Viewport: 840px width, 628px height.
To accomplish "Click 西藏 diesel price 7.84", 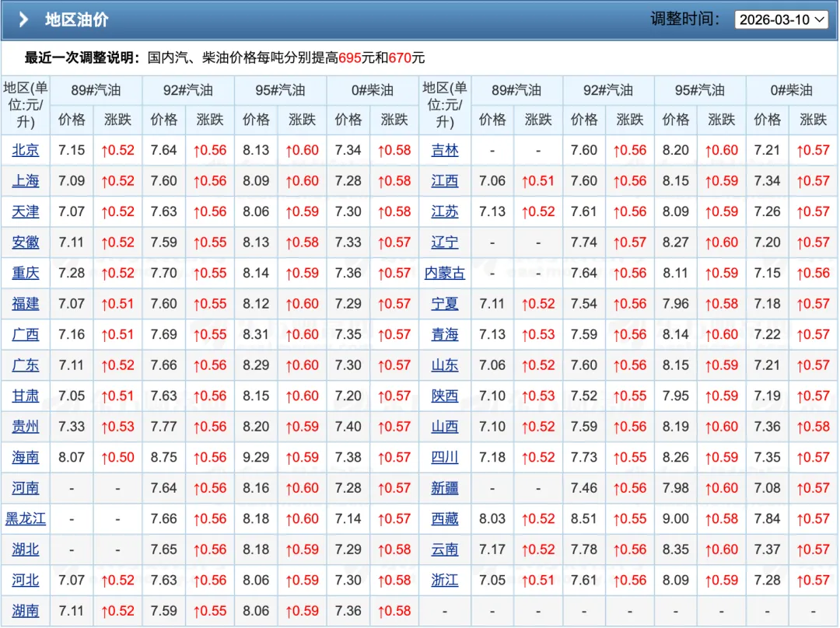I will coord(767,518).
